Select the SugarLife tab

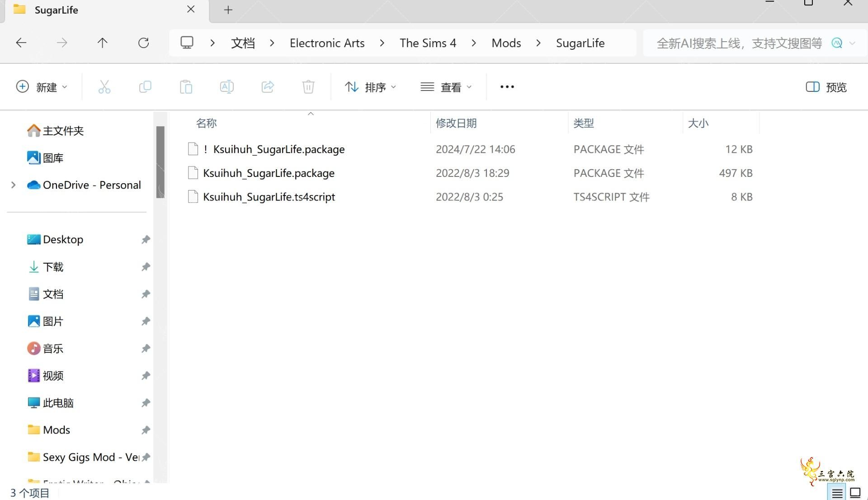(107, 10)
